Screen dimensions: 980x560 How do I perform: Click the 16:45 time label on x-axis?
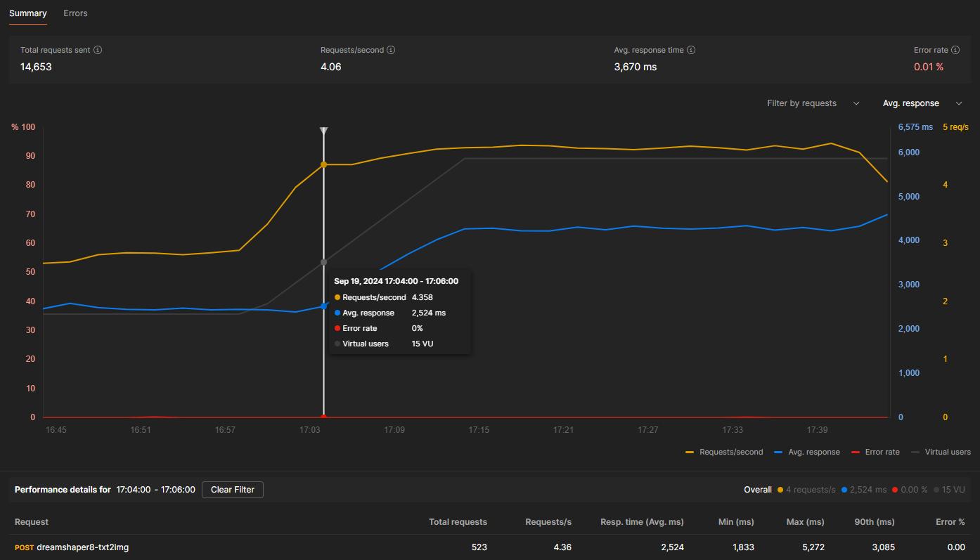[56, 429]
